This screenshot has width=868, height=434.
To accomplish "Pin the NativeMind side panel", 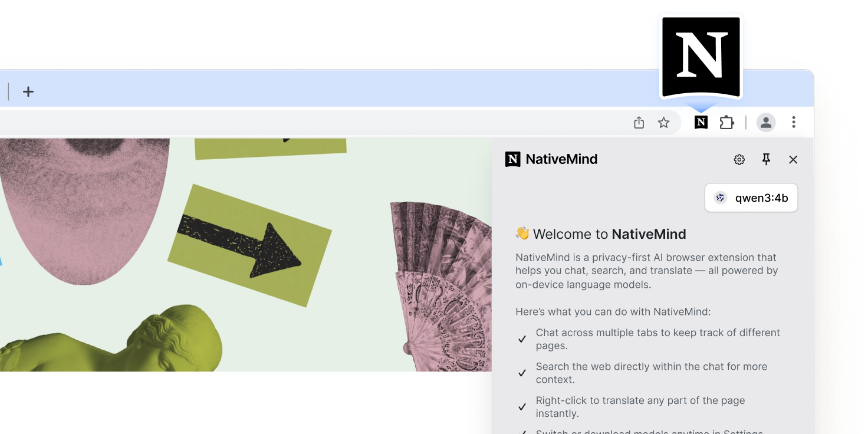I will pos(766,159).
